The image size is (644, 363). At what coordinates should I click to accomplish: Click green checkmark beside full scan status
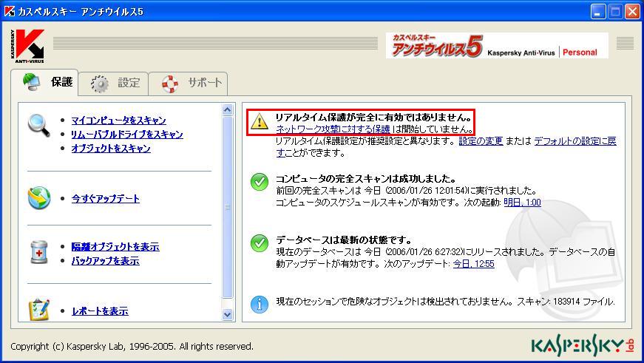260,182
